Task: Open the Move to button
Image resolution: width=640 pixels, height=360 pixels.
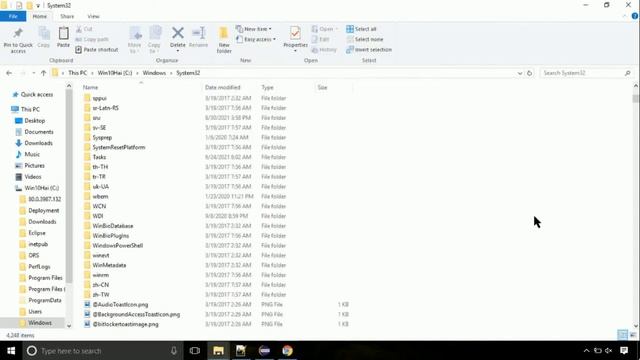Action: click(x=135, y=39)
